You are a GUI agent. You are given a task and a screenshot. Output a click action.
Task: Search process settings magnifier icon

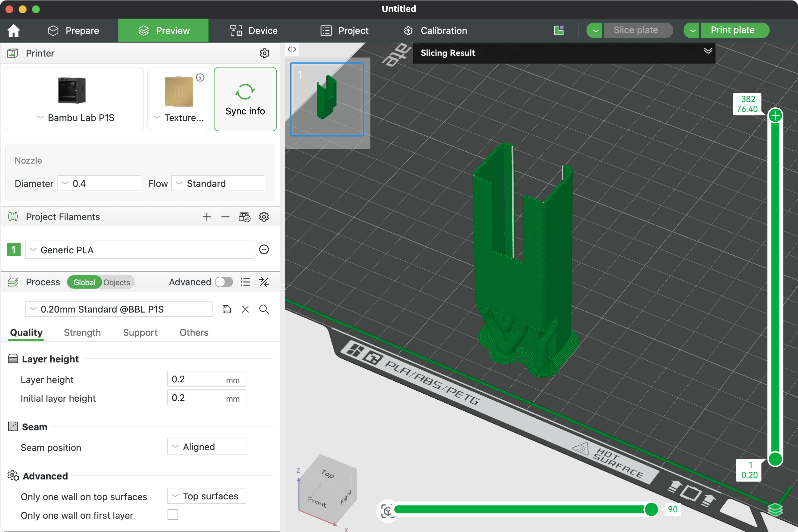(264, 309)
